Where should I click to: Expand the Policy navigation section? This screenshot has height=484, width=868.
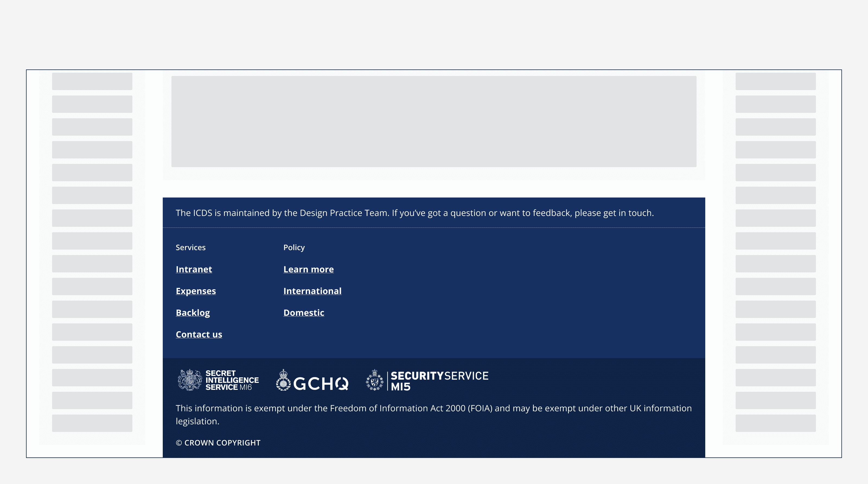click(x=294, y=247)
